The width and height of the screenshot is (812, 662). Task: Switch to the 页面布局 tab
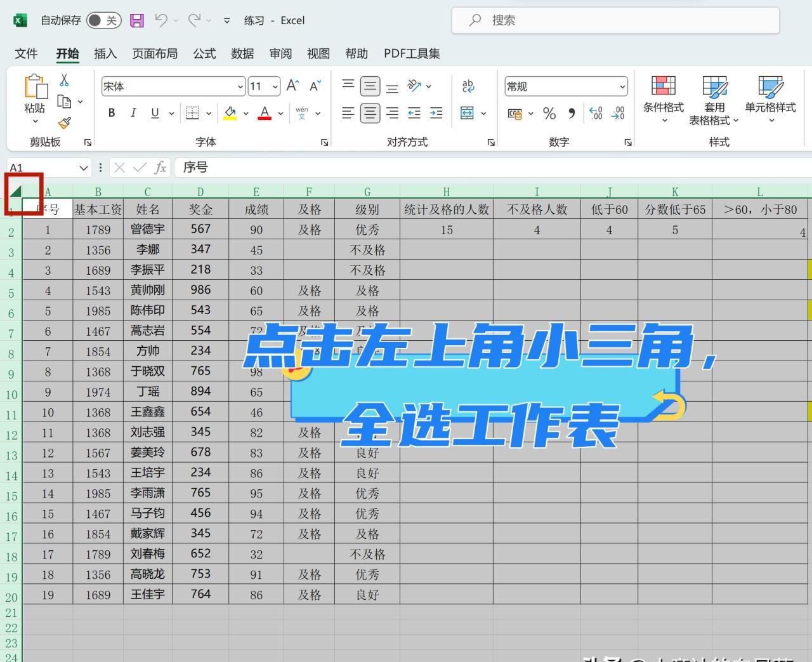[155, 53]
